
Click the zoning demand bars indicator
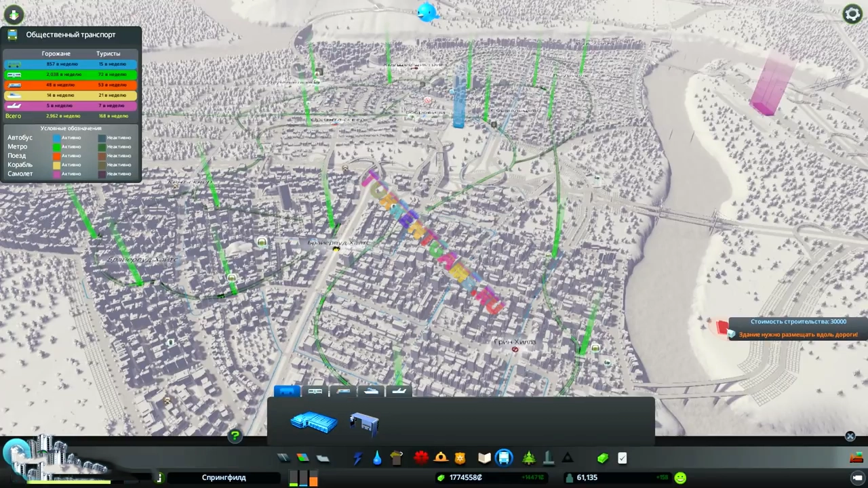click(303, 479)
